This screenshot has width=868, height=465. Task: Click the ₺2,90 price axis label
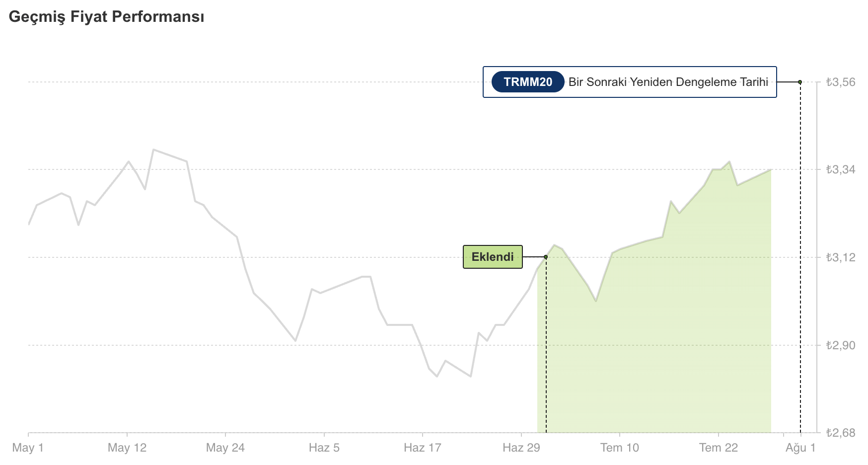841,345
